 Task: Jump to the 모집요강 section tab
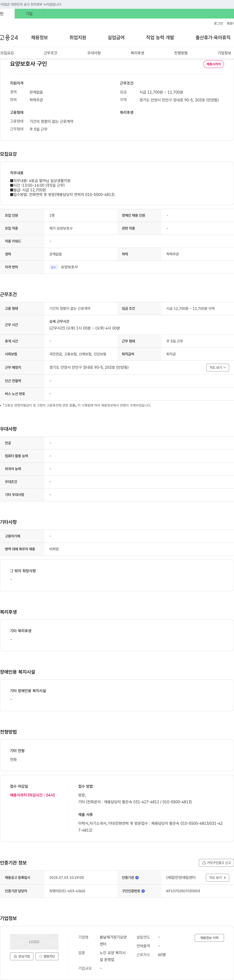(x=7, y=53)
